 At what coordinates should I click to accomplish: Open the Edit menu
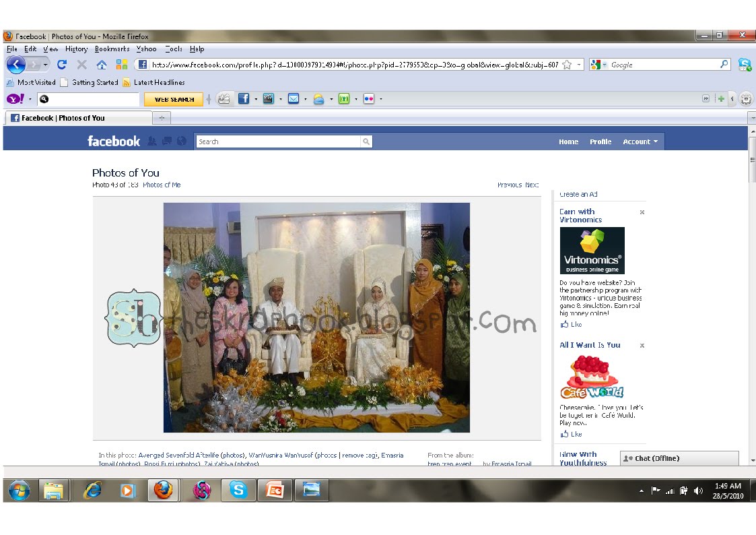(30, 49)
